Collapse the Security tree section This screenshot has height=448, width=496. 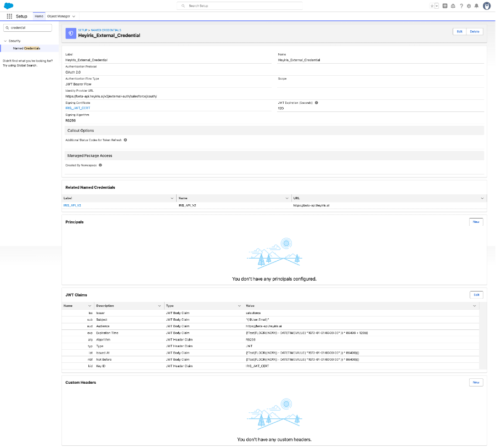tap(5, 41)
